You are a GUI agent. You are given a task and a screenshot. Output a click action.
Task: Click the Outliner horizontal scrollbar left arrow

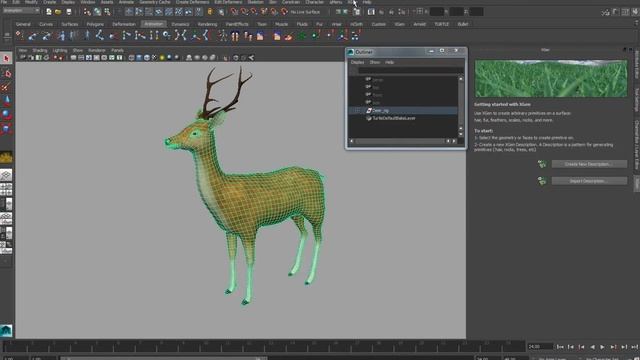tap(352, 141)
